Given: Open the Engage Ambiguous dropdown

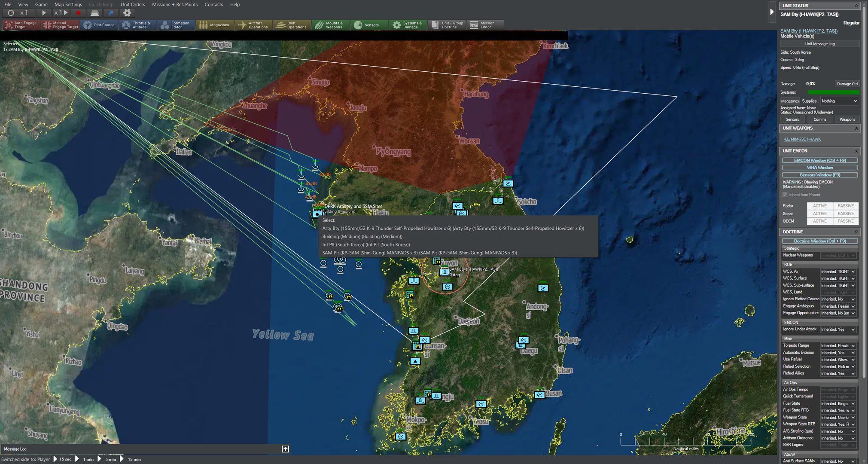Looking at the screenshot, I should coord(838,306).
